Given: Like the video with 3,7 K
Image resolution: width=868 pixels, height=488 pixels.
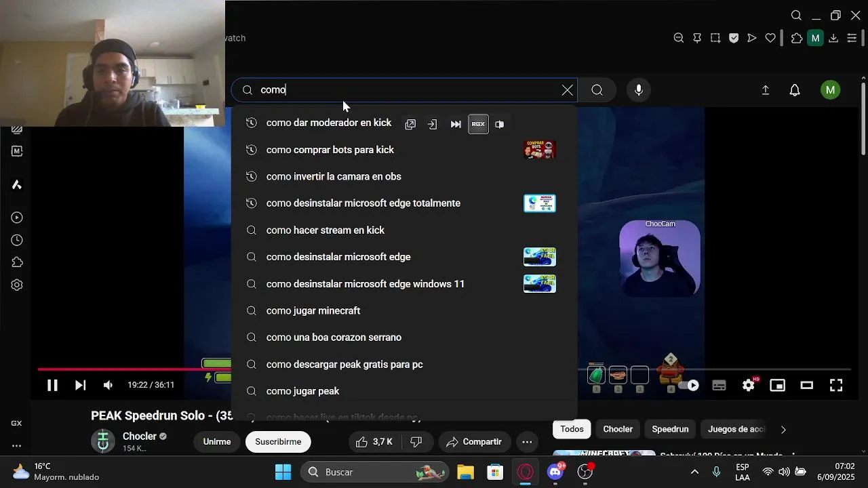Looking at the screenshot, I should (x=374, y=442).
